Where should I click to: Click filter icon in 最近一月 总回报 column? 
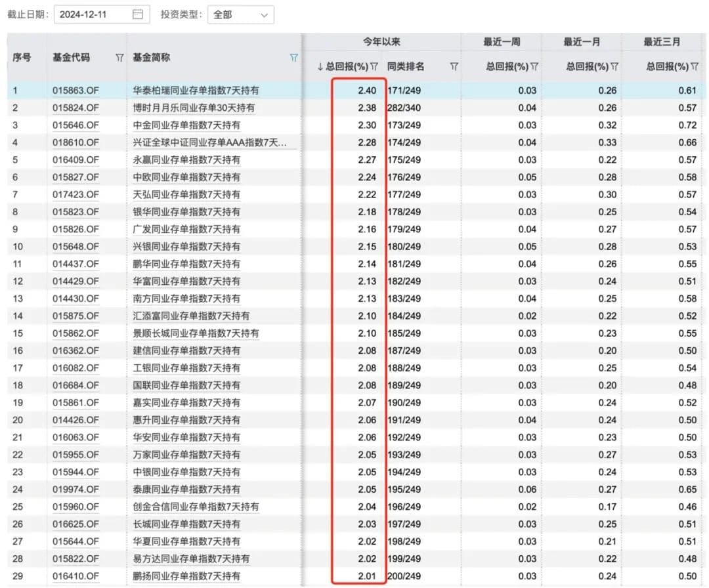click(x=614, y=66)
